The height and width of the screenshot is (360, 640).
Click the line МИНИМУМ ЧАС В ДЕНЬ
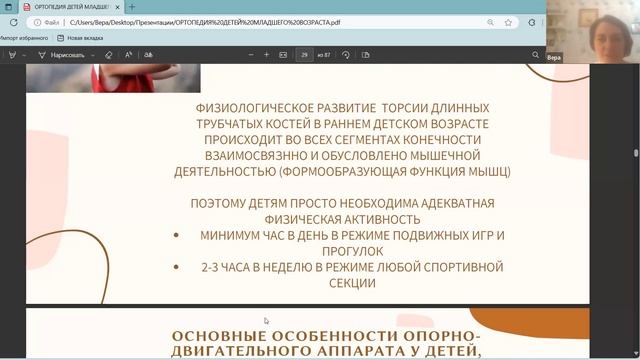[352, 236]
